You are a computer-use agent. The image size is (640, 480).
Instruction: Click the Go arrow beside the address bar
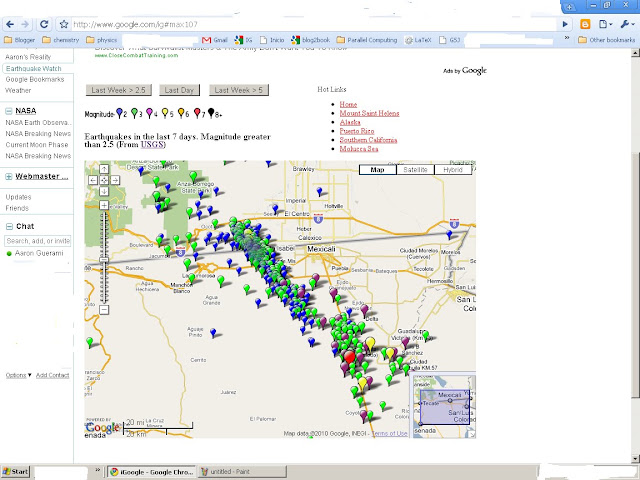tap(565, 24)
